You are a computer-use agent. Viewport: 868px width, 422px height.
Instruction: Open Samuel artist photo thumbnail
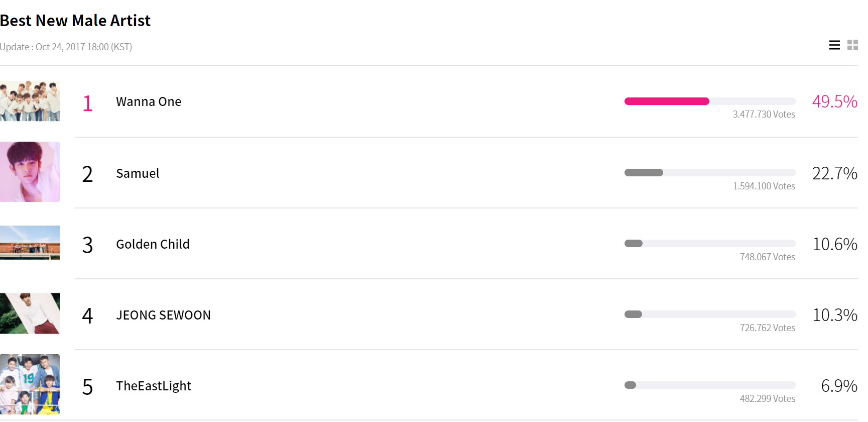click(30, 172)
